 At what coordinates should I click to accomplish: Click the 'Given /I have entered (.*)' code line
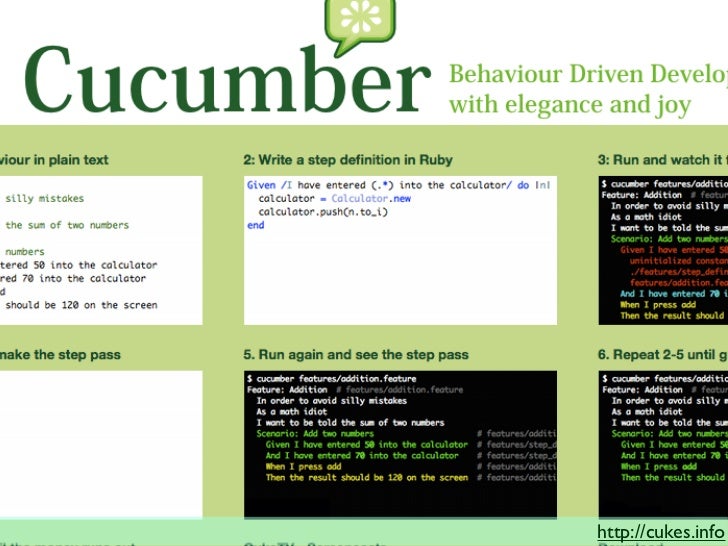(x=398, y=185)
